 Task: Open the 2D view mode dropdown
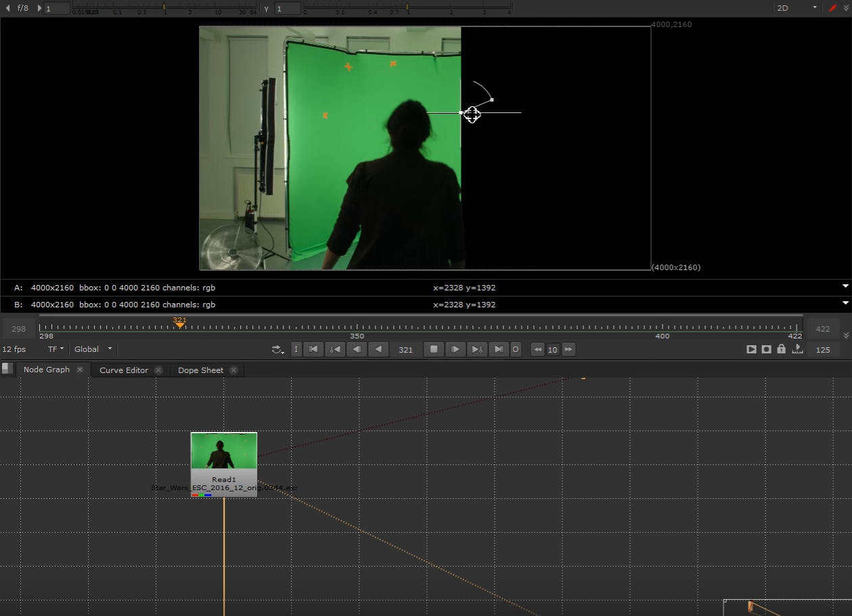point(796,8)
